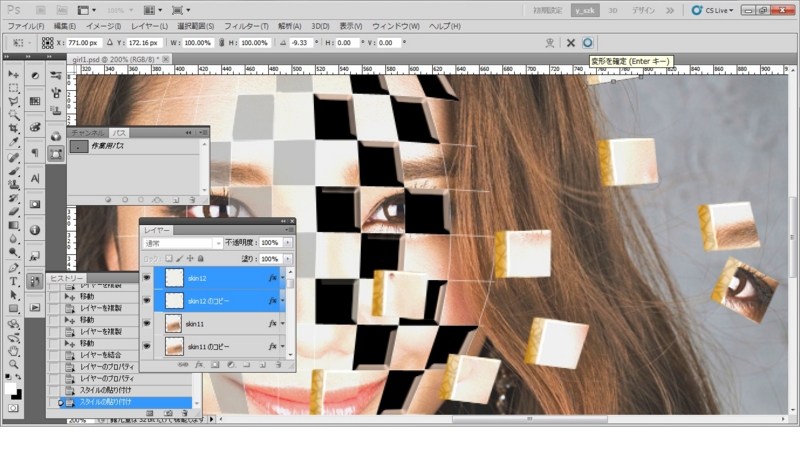
Task: Hide the skin11 のコピー layer
Action: click(x=146, y=346)
